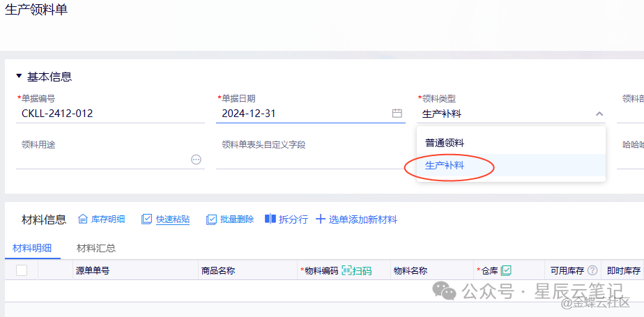Click the 扫码 scan icon in 物料编码 column
The height and width of the screenshot is (317, 644).
tap(347, 270)
